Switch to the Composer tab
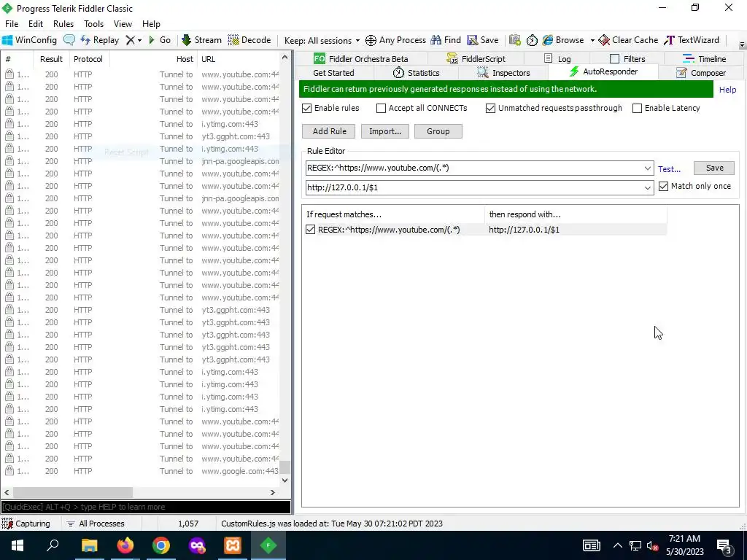The height and width of the screenshot is (560, 747). (701, 73)
